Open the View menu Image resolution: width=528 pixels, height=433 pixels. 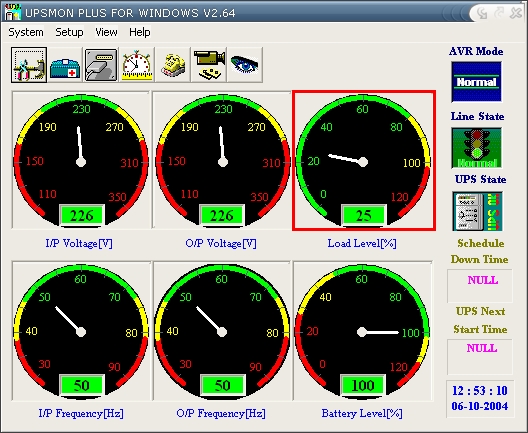(106, 32)
